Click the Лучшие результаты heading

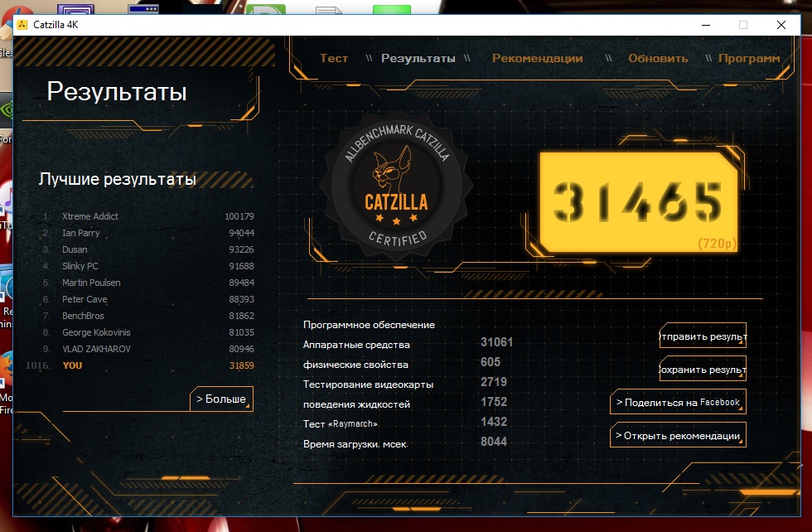point(118,179)
